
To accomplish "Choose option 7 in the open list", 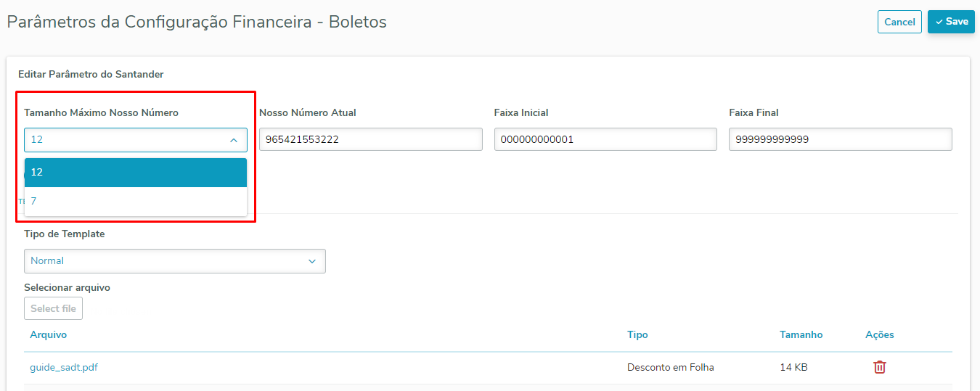I will click(x=136, y=201).
